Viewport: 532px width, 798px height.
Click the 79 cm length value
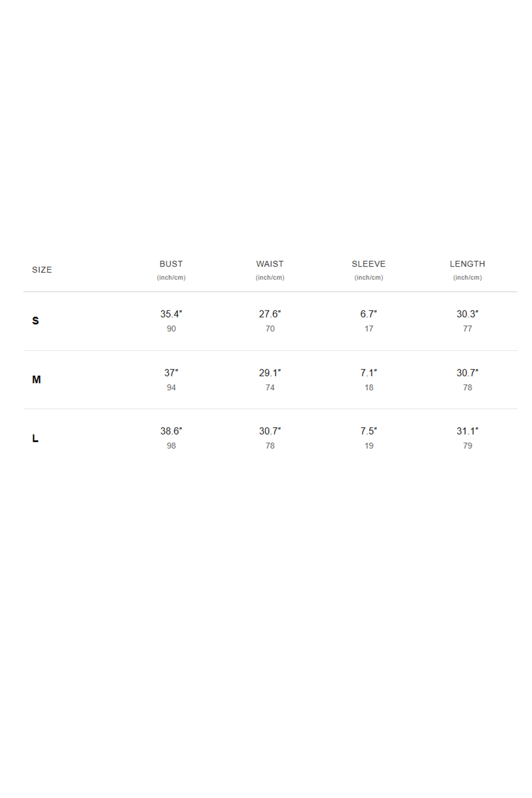467,446
